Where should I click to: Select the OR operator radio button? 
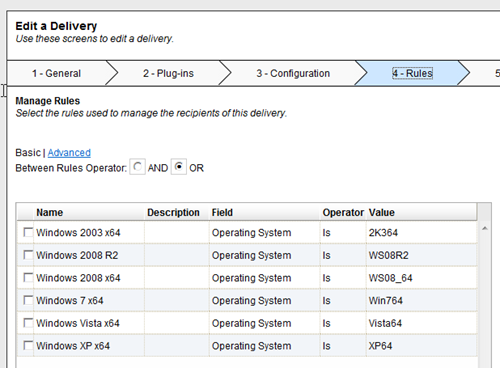coord(179,167)
